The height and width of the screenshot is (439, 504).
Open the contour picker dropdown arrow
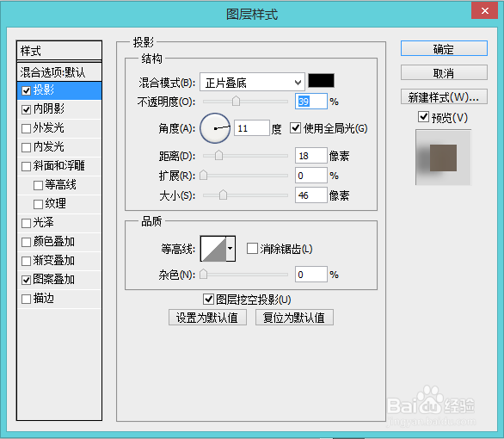coord(230,248)
